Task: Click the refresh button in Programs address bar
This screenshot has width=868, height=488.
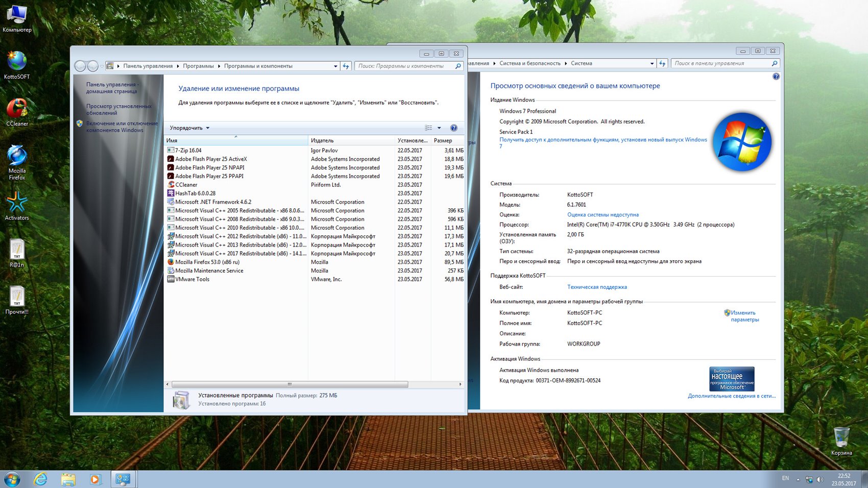Action: tap(346, 66)
